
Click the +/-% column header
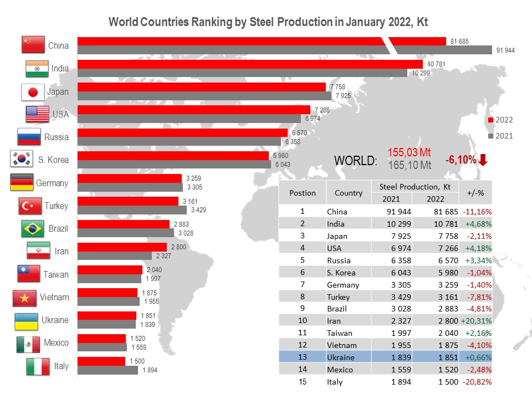[x=475, y=193]
